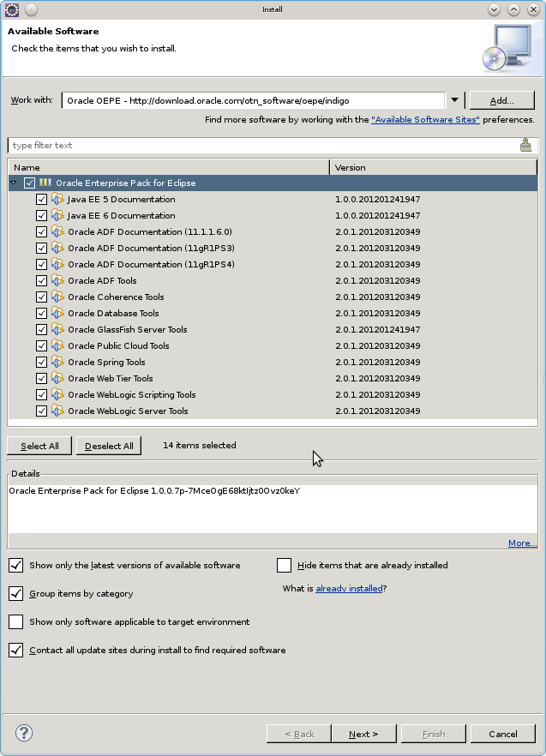Image resolution: width=546 pixels, height=756 pixels.
Task: Uncheck Oracle ADF Tools checkbox
Action: pyautogui.click(x=41, y=280)
